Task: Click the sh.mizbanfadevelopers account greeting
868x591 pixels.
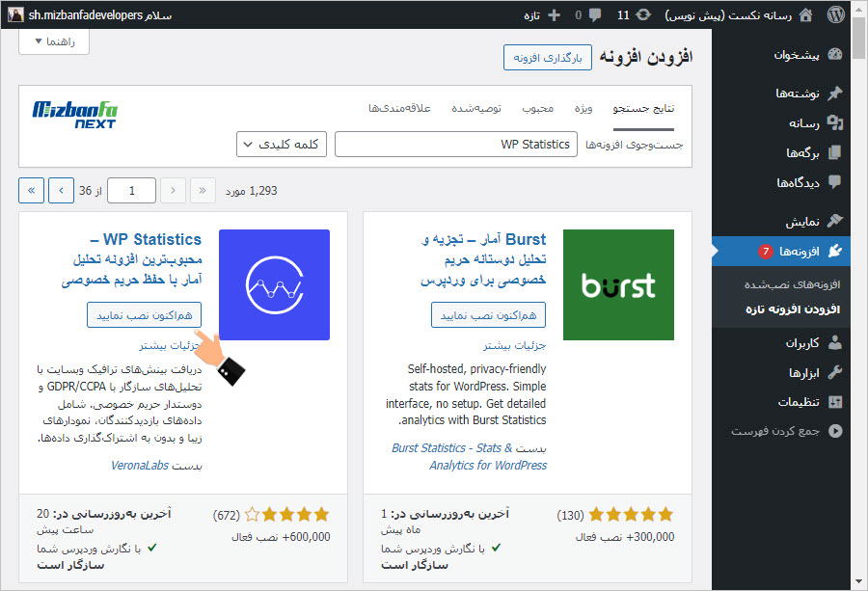Action: 99,14
